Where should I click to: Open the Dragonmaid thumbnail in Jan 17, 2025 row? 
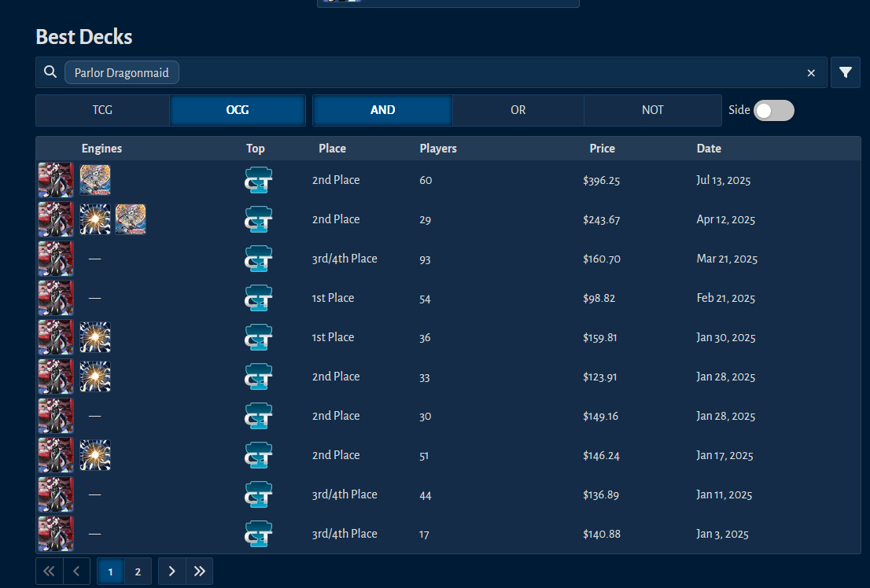click(56, 455)
